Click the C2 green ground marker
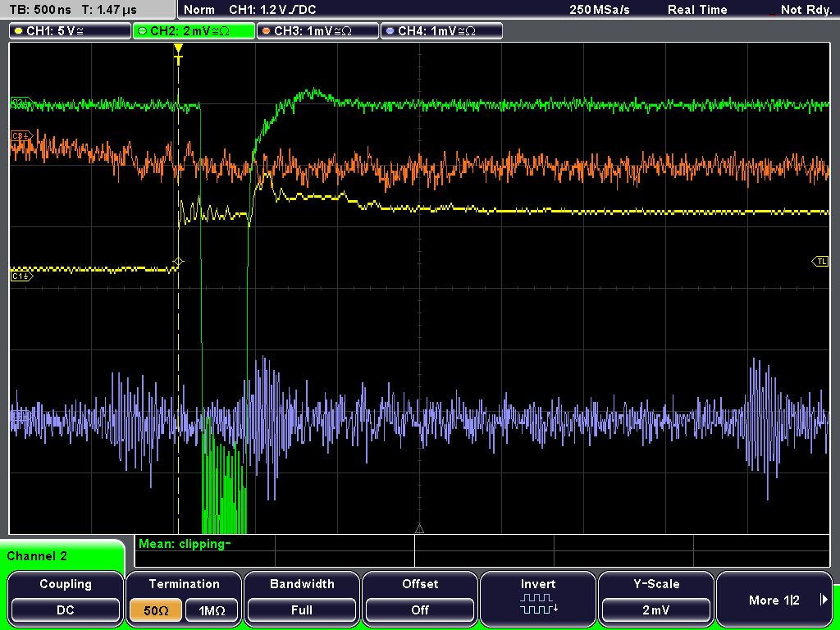 [x=21, y=101]
